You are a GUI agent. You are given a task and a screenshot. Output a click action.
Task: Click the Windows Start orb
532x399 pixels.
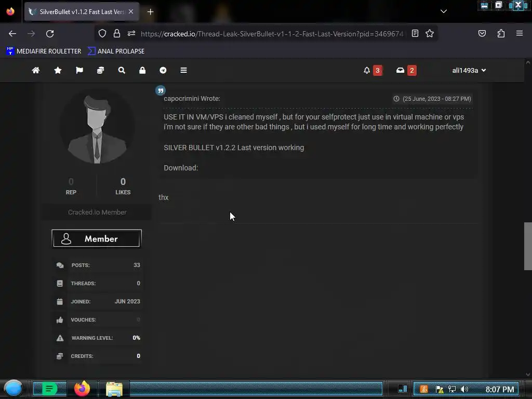(14, 389)
